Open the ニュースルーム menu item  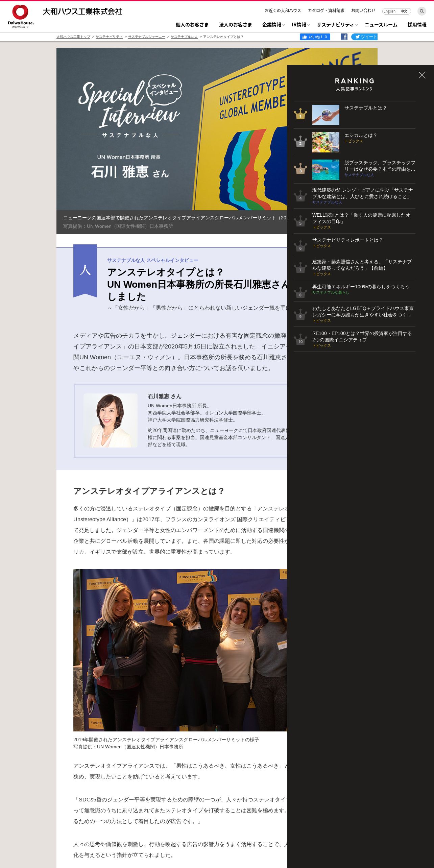[381, 25]
